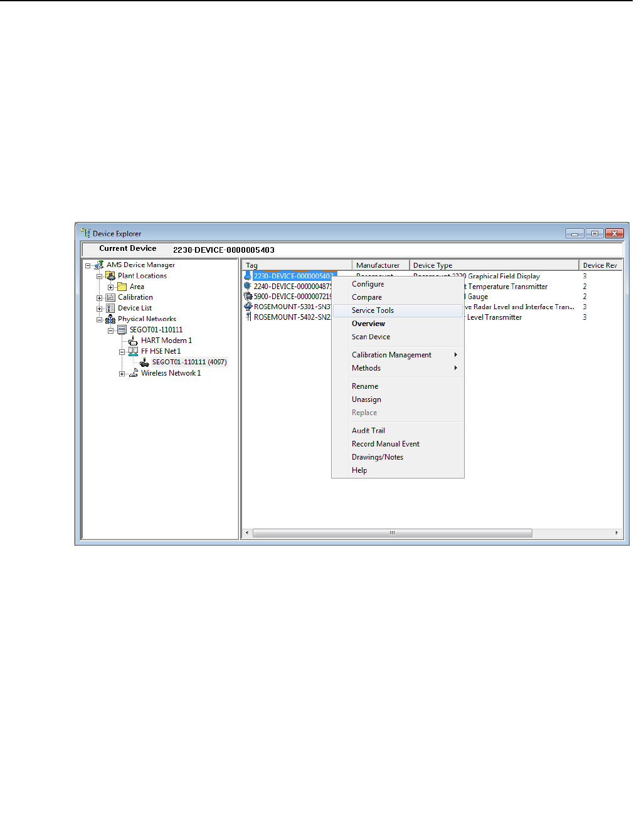
Task: Select Overview in the context menu
Action: click(398, 324)
